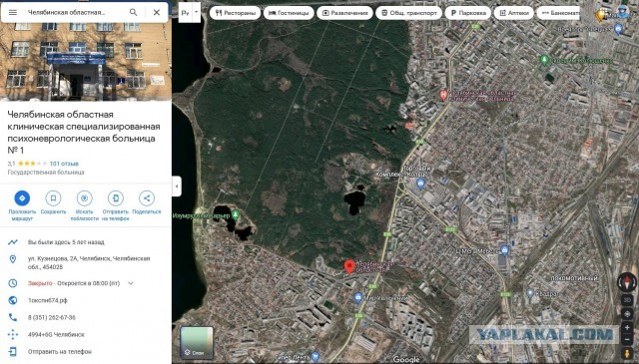Select the Аптеки filter chip
Screen dimensions: 639x364
tap(514, 13)
